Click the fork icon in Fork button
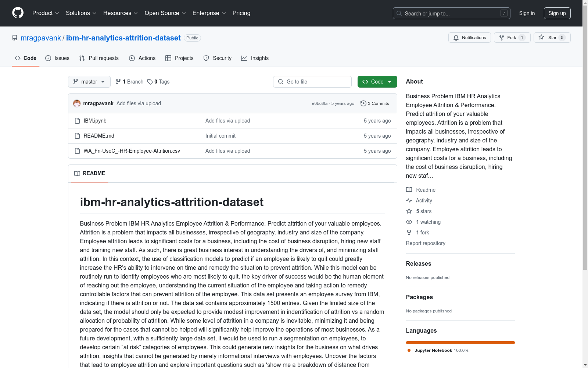Viewport: 588px width, 368px height. tap(502, 38)
